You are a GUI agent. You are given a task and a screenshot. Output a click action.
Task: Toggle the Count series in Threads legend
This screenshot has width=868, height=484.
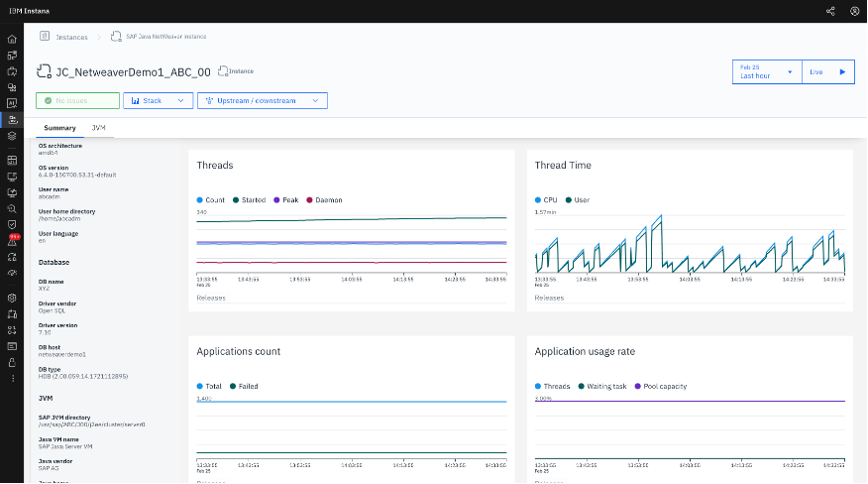211,200
